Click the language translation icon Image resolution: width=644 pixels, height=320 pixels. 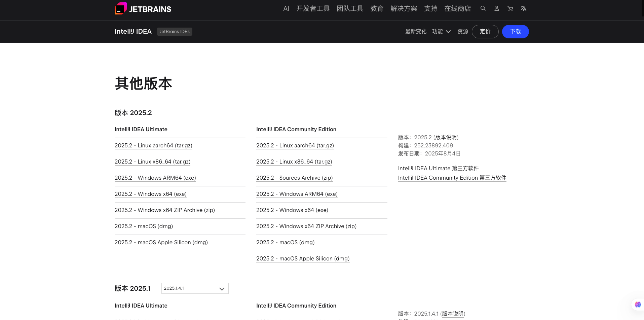(x=524, y=8)
